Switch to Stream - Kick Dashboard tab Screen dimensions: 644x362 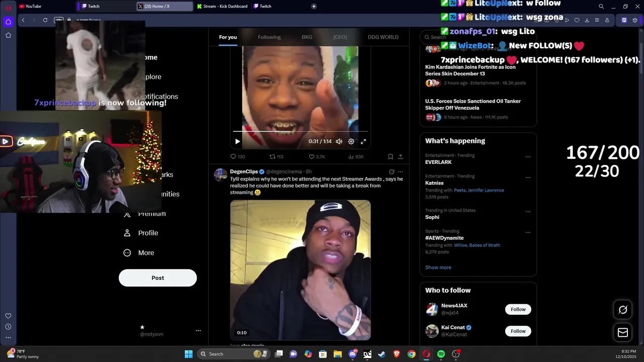[x=221, y=7]
